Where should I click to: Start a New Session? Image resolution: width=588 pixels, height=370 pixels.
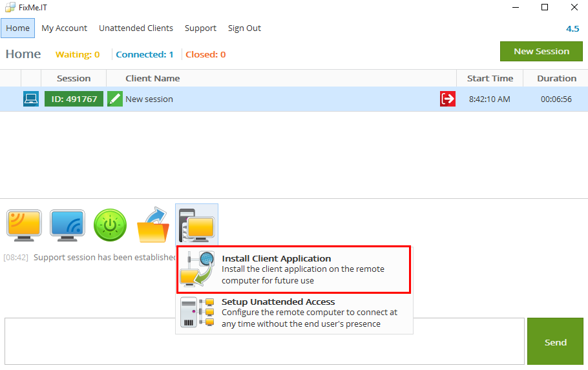541,52
